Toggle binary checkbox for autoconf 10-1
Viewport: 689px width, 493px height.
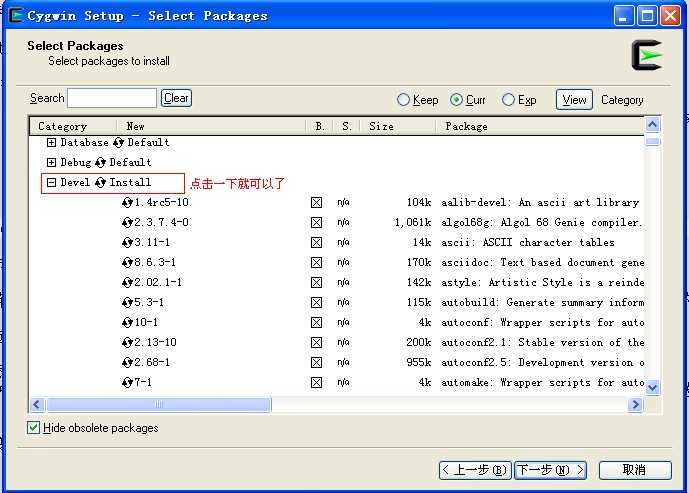point(316,323)
